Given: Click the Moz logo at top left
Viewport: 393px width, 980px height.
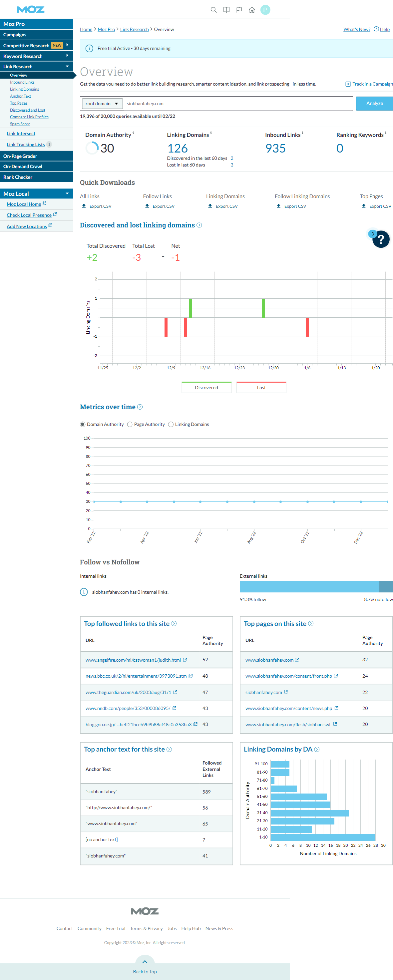Looking at the screenshot, I should coord(30,10).
